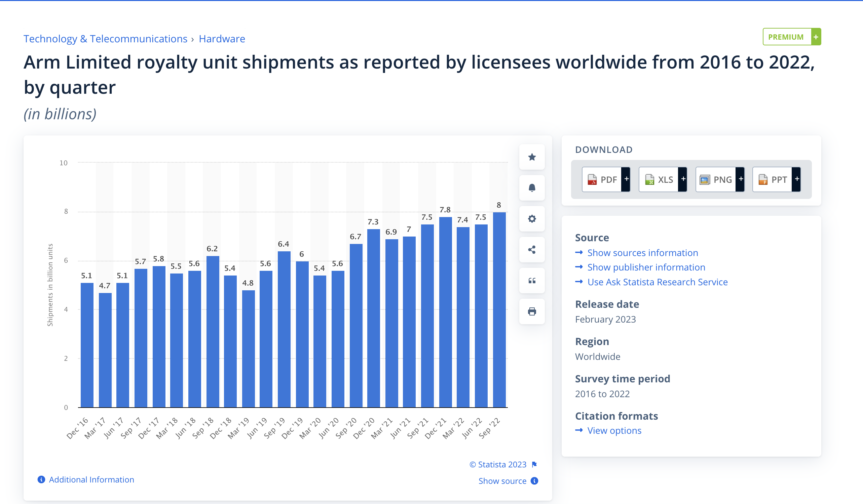Click the Jun '21 bar labeled 7

click(x=409, y=322)
